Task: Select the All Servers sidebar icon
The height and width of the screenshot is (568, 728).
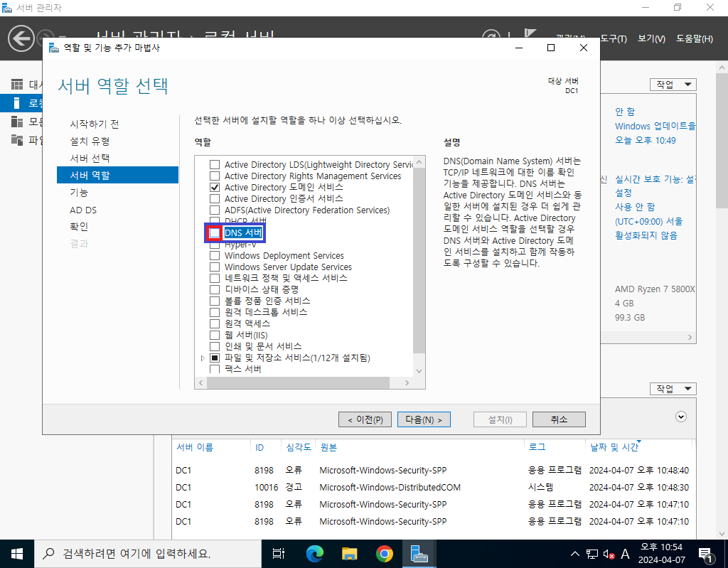Action: (17, 122)
